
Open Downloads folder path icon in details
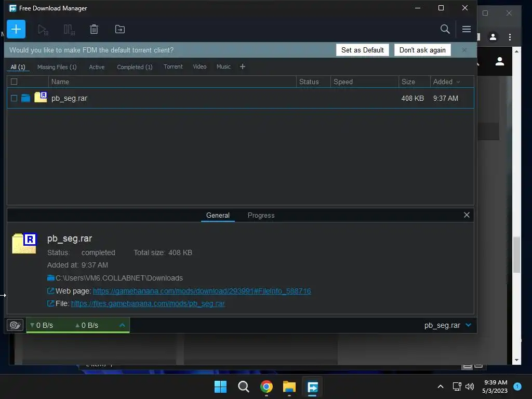pos(51,278)
